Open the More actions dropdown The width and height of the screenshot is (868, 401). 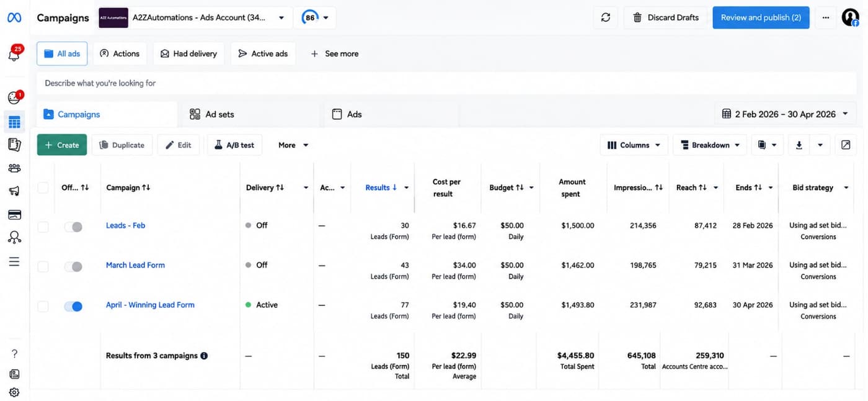[293, 145]
